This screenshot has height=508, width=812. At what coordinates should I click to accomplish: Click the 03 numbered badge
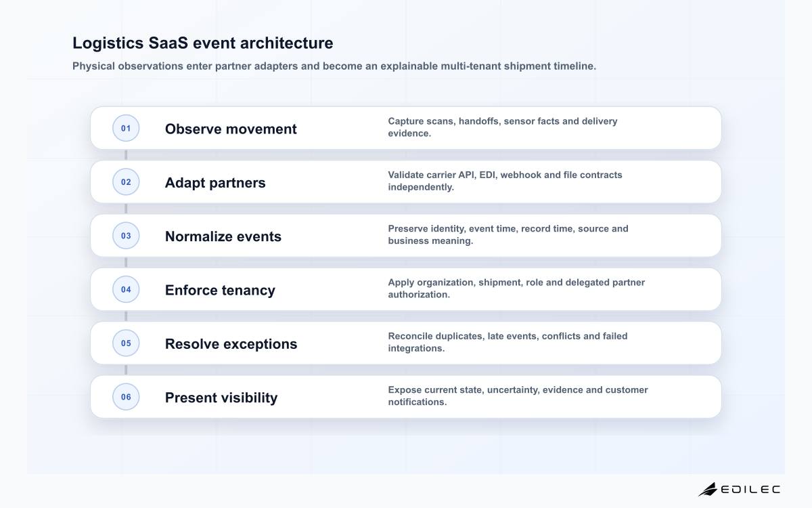(x=126, y=236)
